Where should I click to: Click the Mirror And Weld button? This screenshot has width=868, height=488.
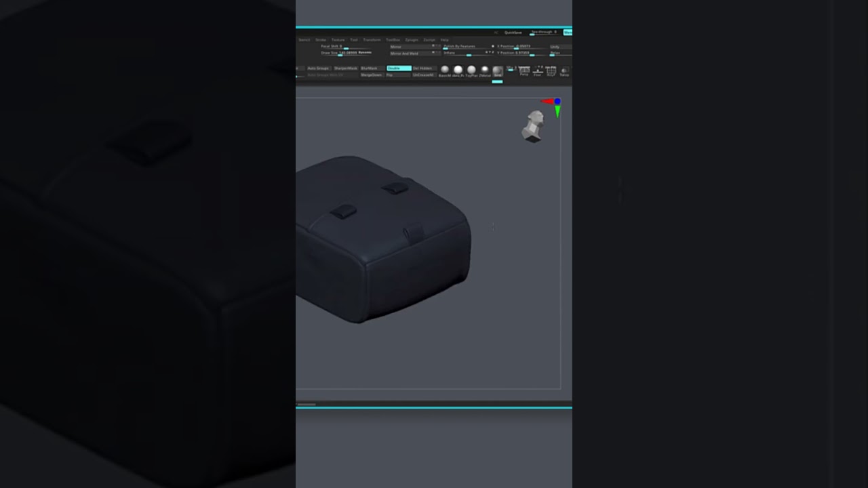pyautogui.click(x=404, y=54)
